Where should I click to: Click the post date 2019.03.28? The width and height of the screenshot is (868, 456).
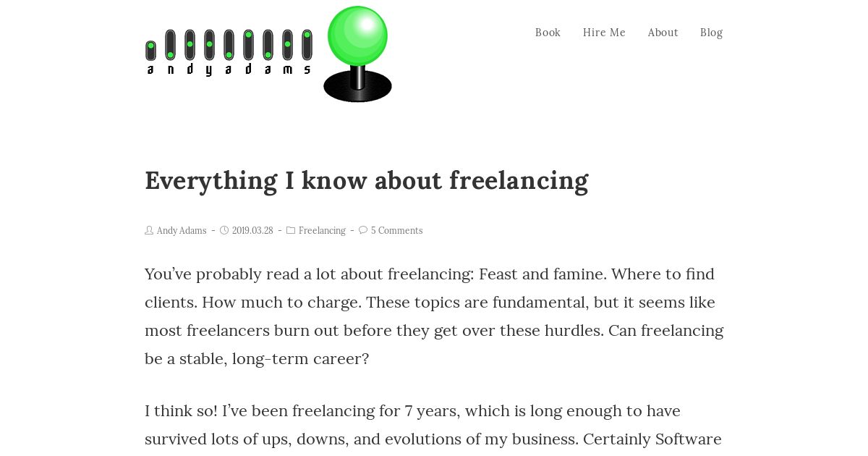pos(252,231)
